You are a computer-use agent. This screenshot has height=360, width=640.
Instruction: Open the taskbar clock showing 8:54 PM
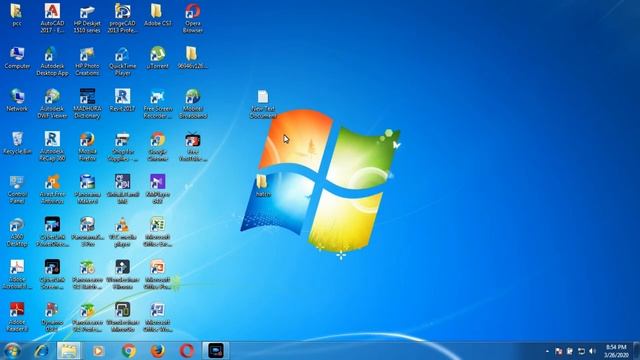click(616, 351)
